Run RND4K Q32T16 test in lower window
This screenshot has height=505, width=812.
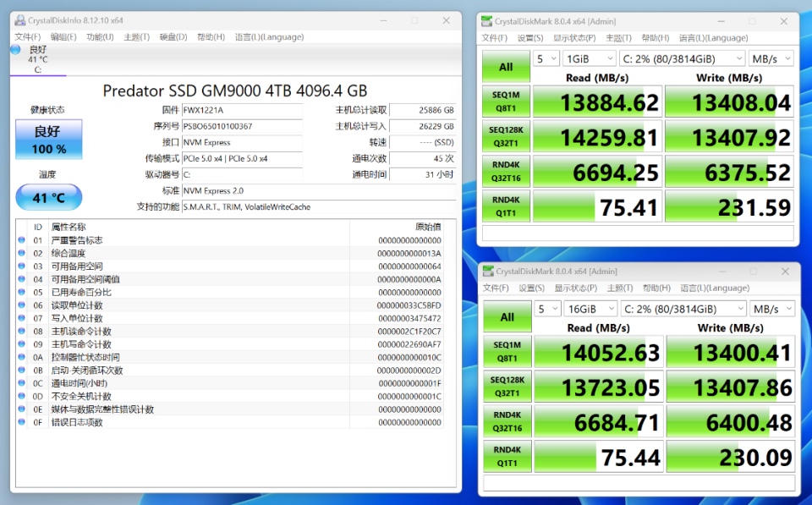click(507, 421)
